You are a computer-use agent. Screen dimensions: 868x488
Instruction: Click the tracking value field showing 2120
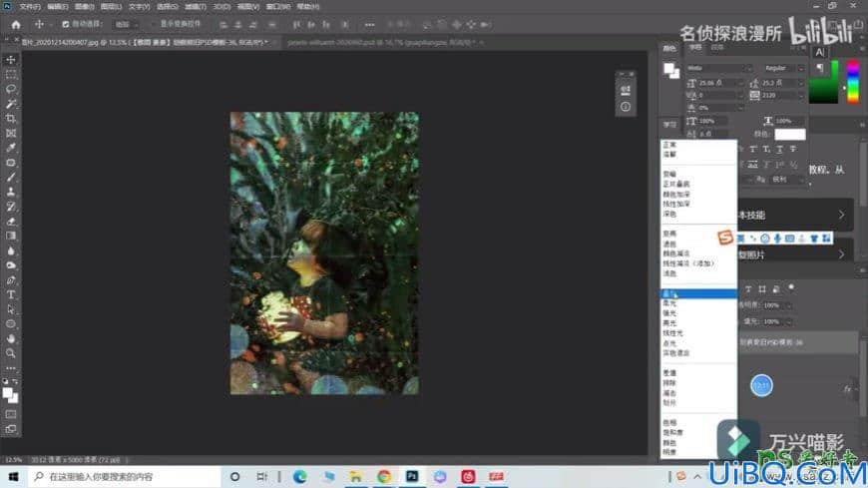coord(778,95)
